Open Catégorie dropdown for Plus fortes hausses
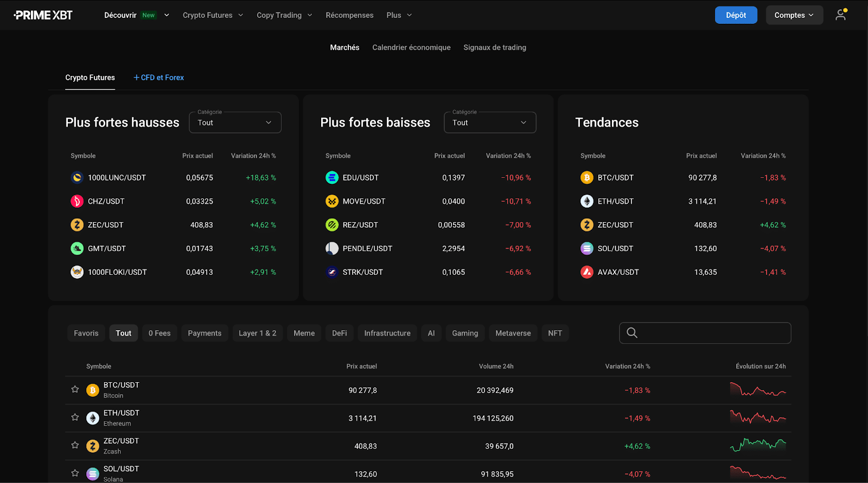 tap(235, 123)
